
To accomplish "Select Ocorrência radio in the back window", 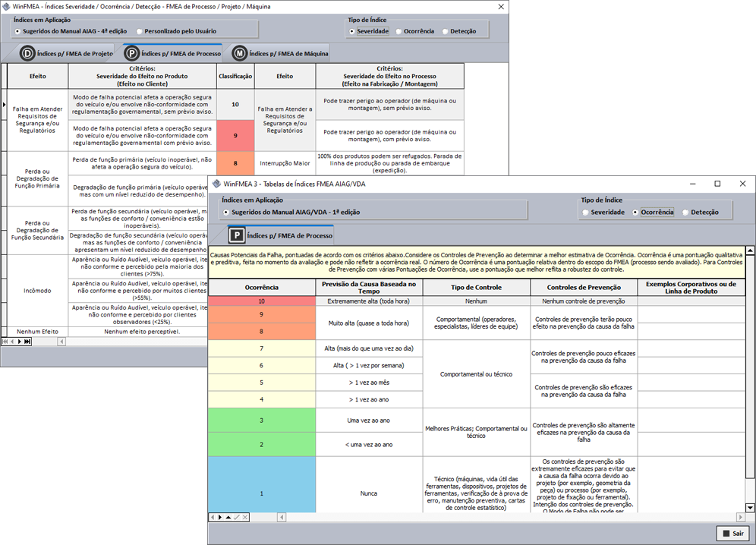I will (398, 31).
